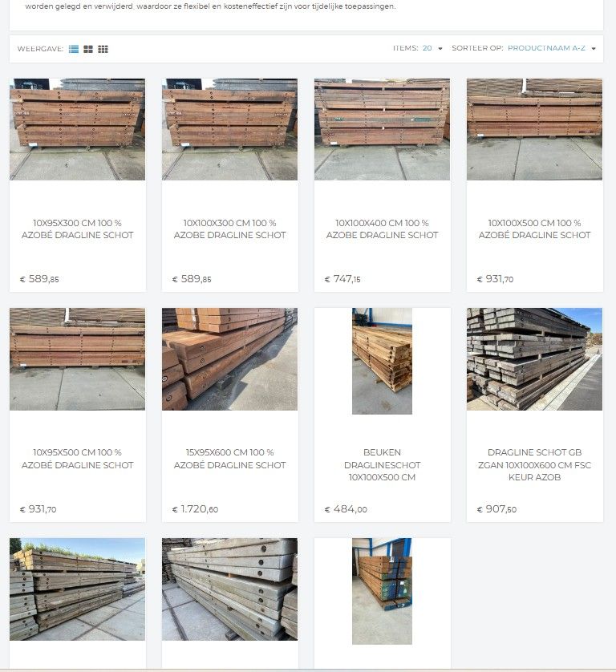
Task: Click the 10X100X400 CM product thumbnail
Action: [382, 129]
